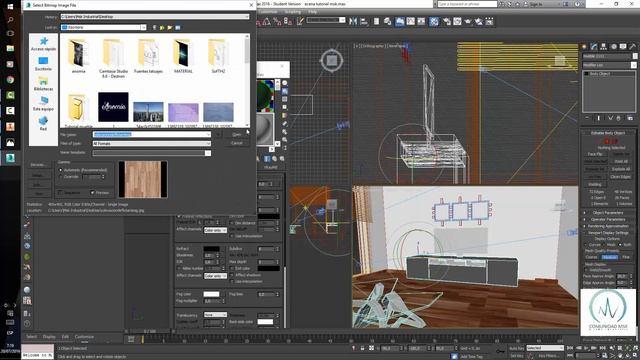Open Rendered Frame Window icon

click(457, 21)
